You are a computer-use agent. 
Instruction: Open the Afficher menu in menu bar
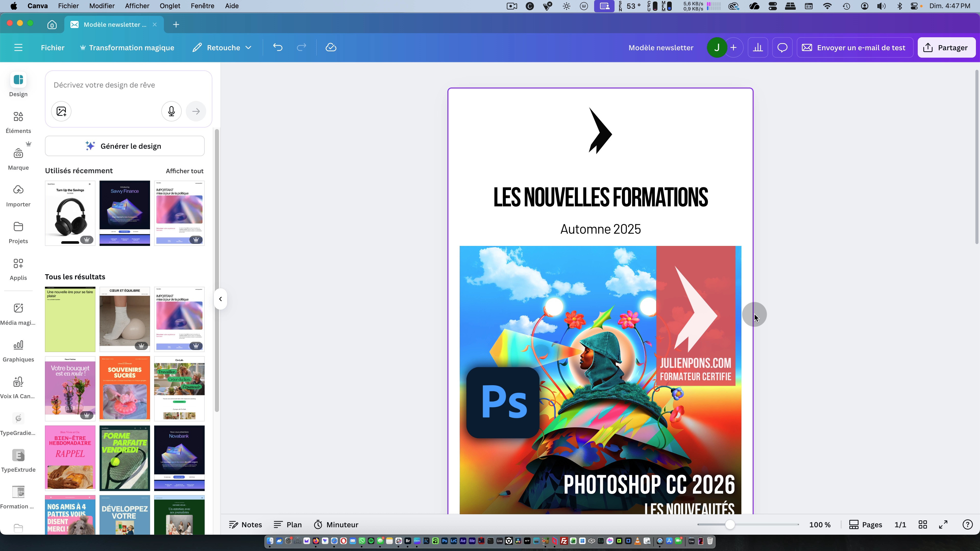pos(137,6)
